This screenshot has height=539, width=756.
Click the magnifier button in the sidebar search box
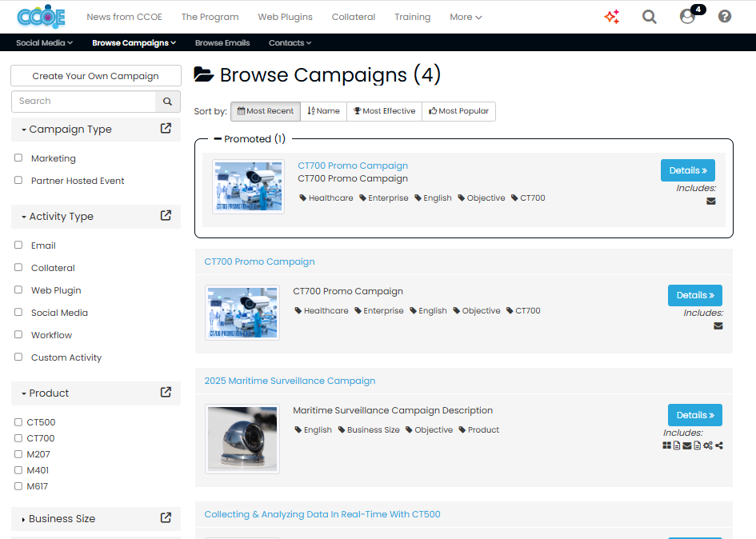tap(167, 101)
